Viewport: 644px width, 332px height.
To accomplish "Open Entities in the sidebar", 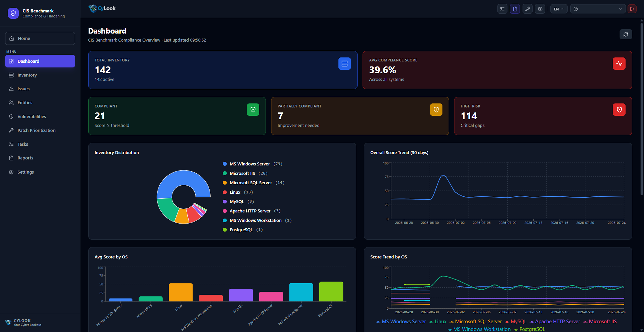I will pyautogui.click(x=40, y=103).
